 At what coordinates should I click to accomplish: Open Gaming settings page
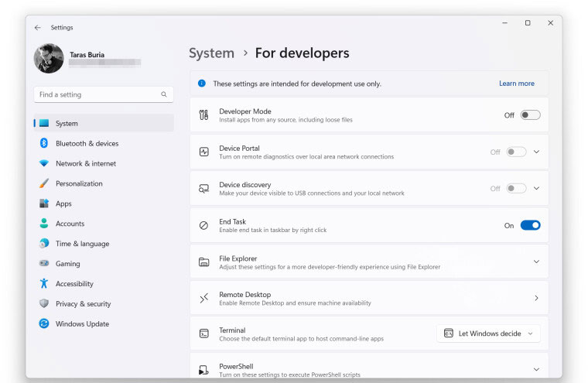104,264
